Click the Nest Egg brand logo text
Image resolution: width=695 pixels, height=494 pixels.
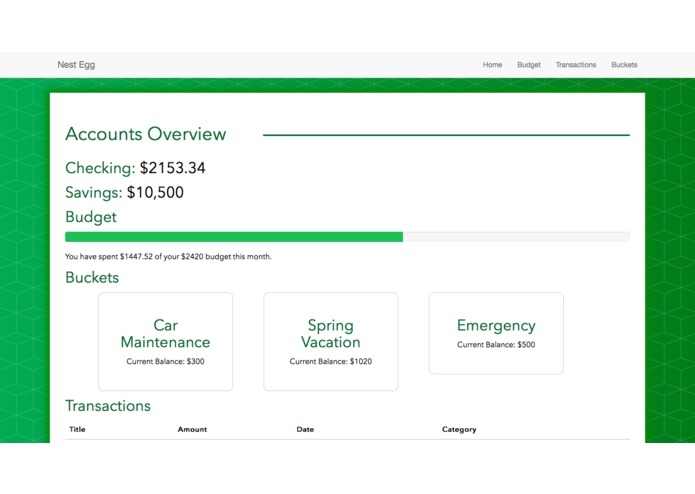click(x=76, y=65)
